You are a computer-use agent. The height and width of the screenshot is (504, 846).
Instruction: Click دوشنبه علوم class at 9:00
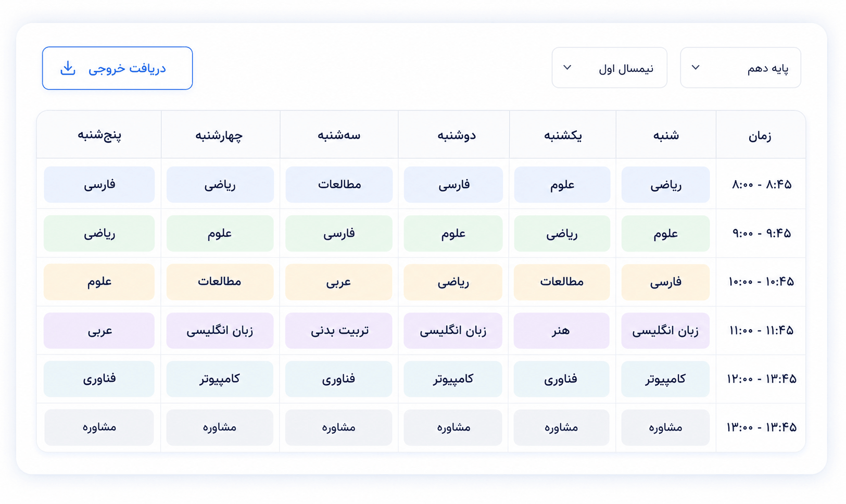tap(453, 234)
